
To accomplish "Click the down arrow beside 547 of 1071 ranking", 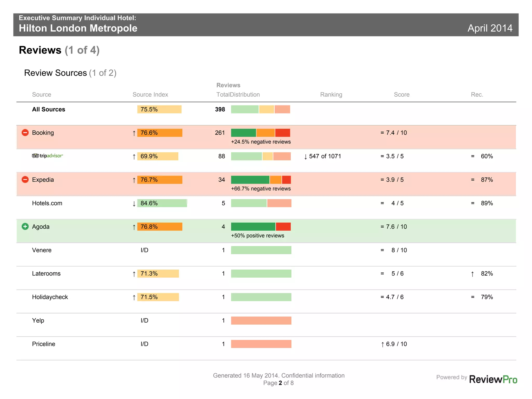I will [305, 157].
